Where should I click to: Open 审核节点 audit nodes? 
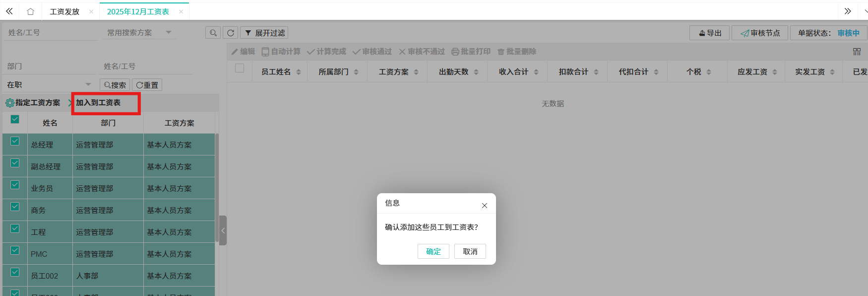760,33
